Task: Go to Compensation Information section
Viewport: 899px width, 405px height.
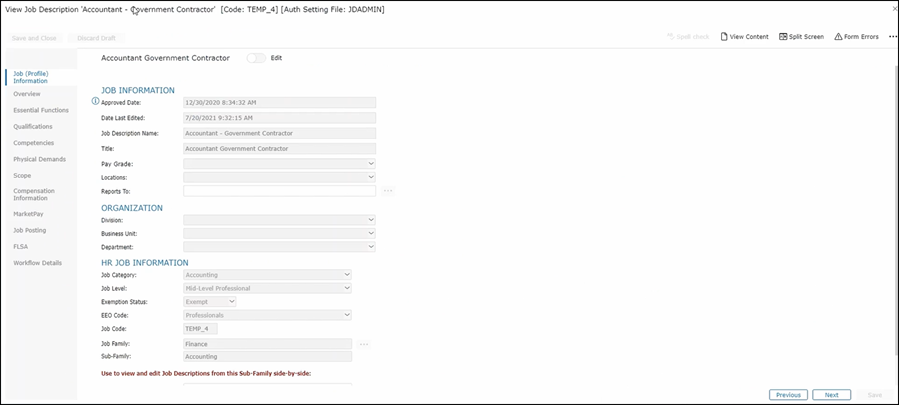Action: (34, 193)
